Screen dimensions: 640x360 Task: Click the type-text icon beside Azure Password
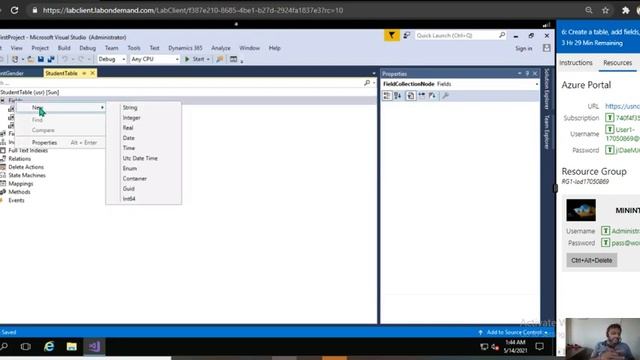609,150
